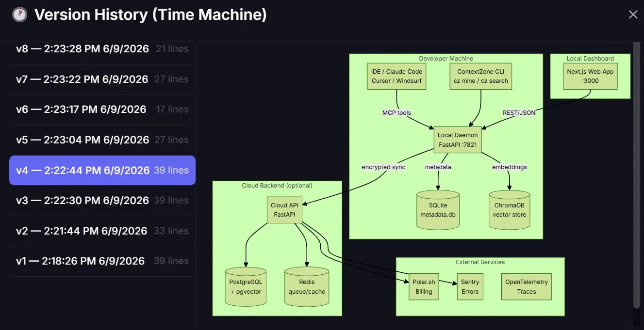Select highlighted version v4 entry
This screenshot has height=330, width=644.
coord(102,170)
